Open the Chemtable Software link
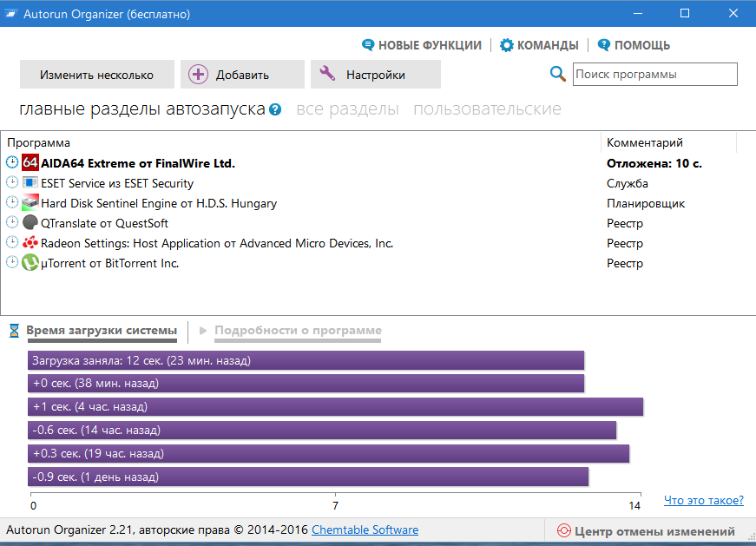 click(x=365, y=530)
